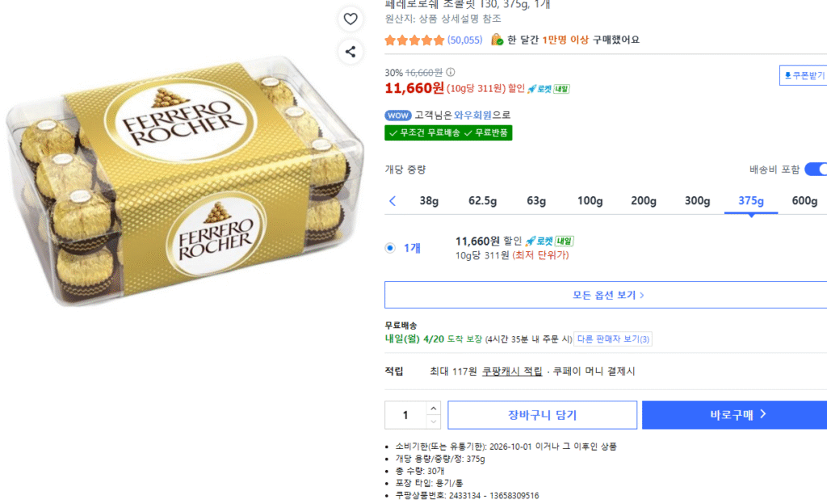Toggle the 배송비 포함 shipping switch
827x504 pixels.
pos(816,170)
